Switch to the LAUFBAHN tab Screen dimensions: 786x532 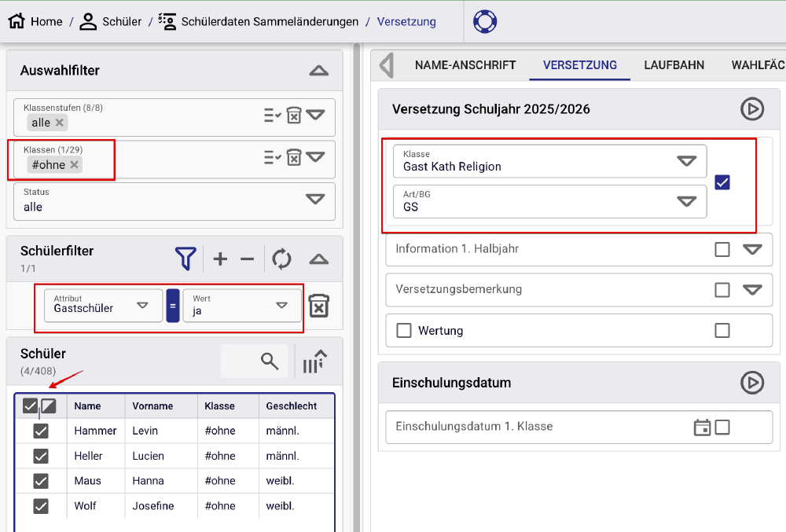pos(674,65)
